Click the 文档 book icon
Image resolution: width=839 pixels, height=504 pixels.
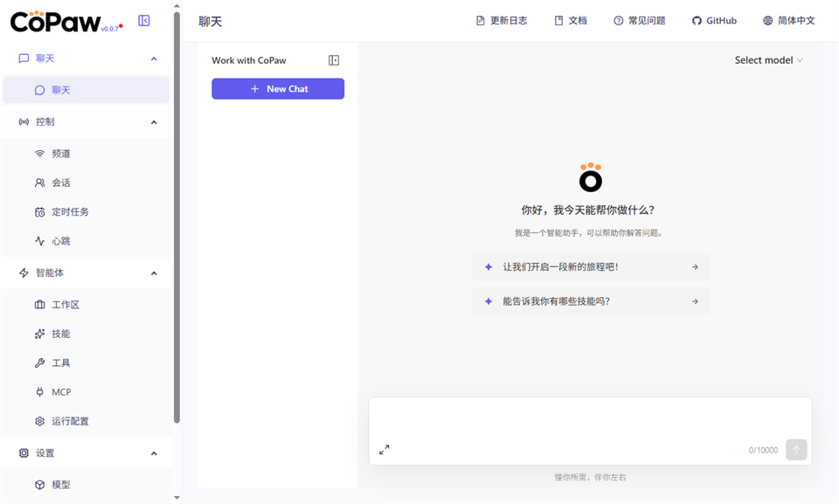[558, 20]
